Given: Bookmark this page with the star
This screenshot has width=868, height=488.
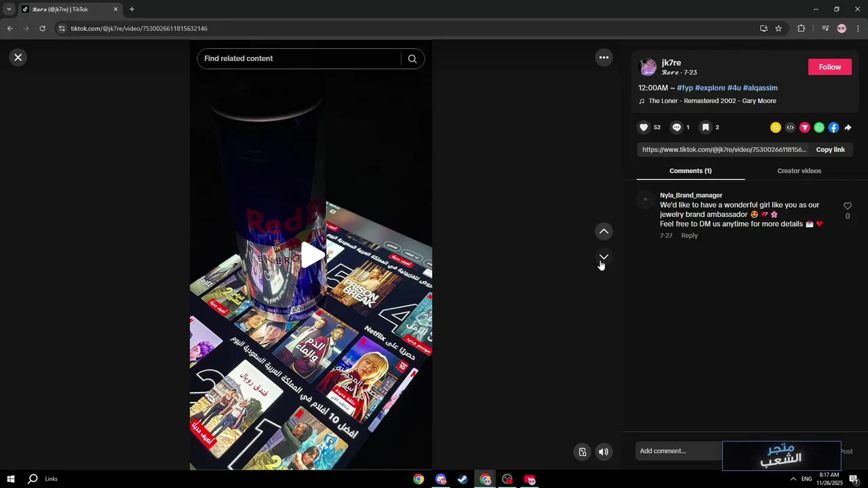Looking at the screenshot, I should [778, 28].
